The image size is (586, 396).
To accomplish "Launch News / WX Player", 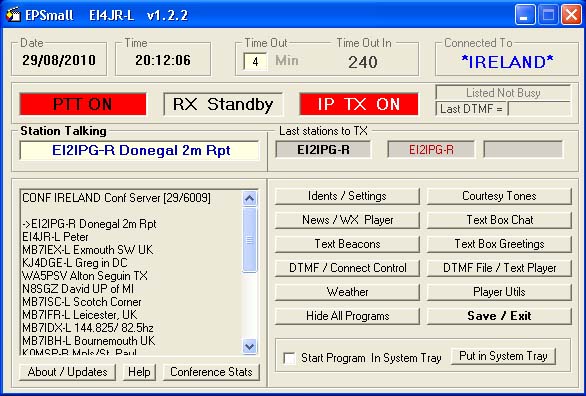I will 347,220.
